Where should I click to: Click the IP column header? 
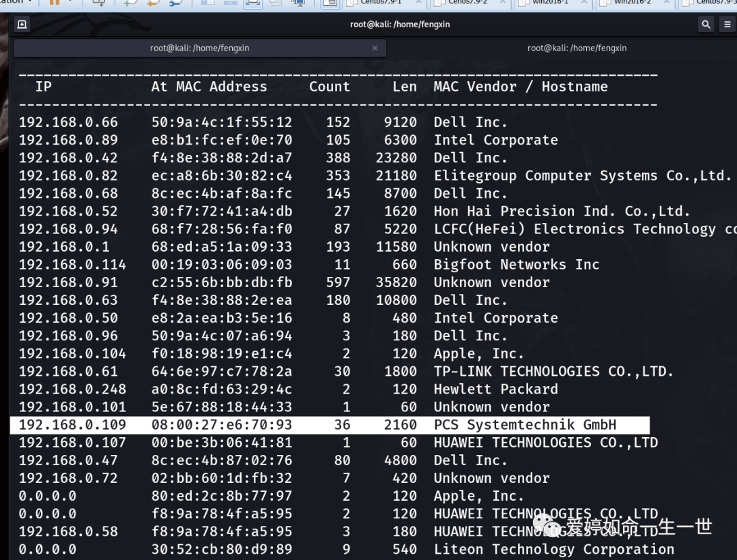pyautogui.click(x=44, y=87)
